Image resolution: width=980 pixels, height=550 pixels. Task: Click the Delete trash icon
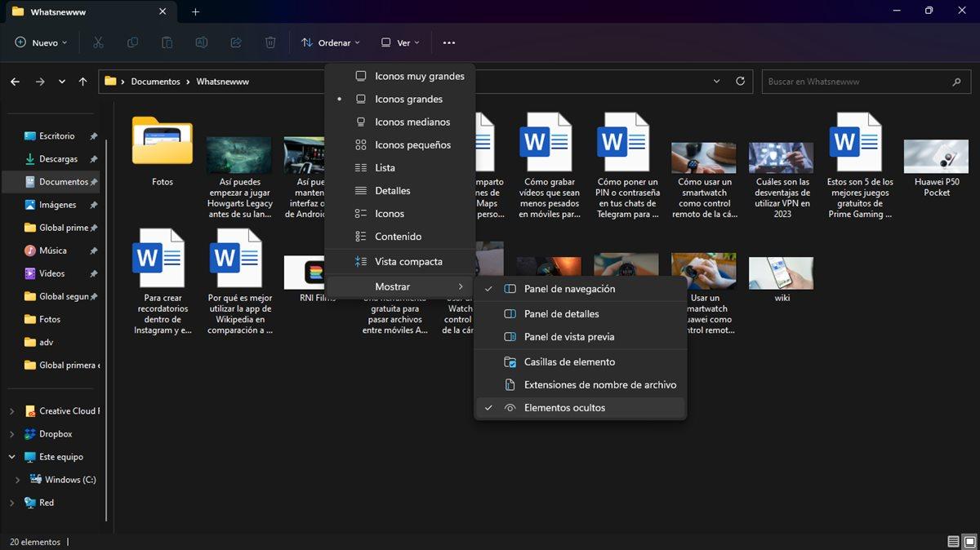point(269,42)
